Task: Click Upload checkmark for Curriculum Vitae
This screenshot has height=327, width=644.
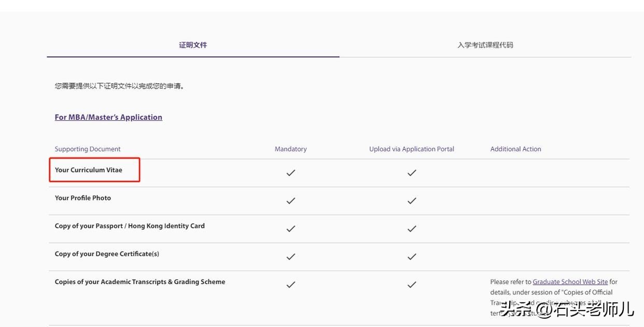Action: click(x=412, y=173)
